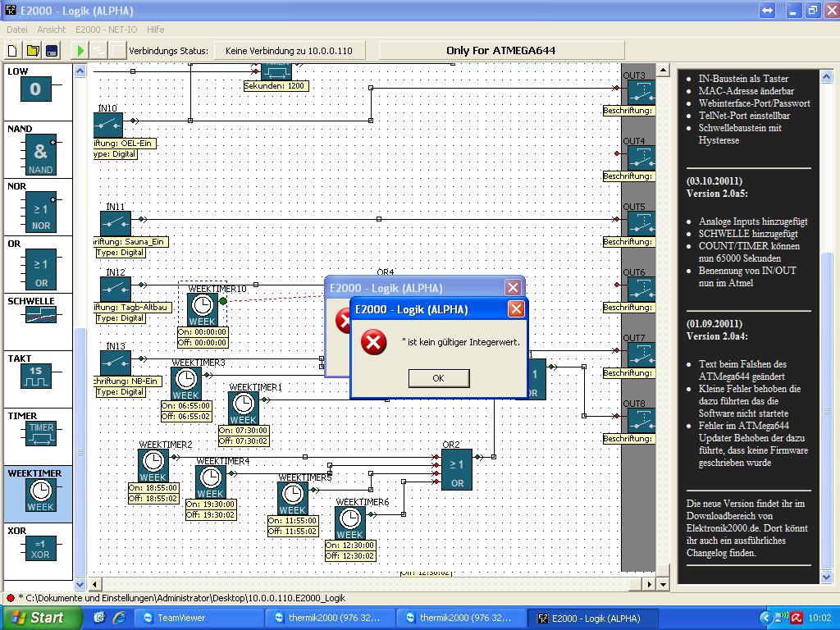
Task: Choose the SCHWELLE threshold block
Action: click(x=40, y=315)
